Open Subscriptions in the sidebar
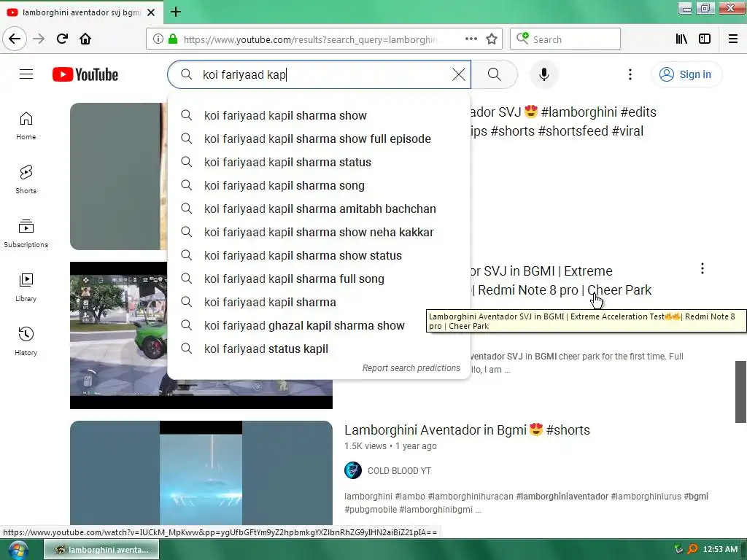The image size is (747, 560). [x=26, y=233]
